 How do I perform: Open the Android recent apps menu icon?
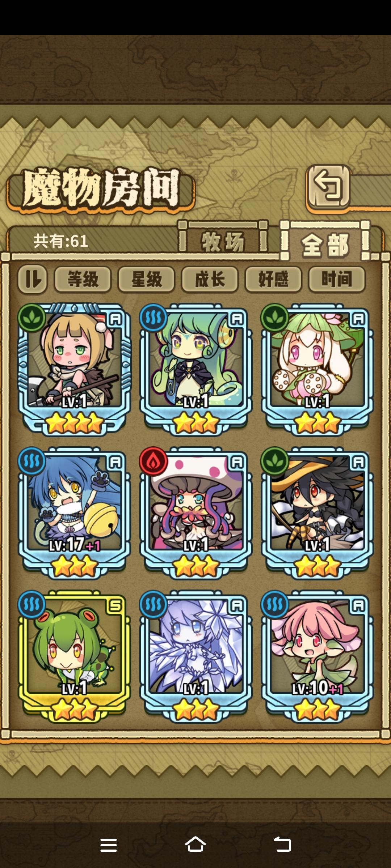coord(109,845)
